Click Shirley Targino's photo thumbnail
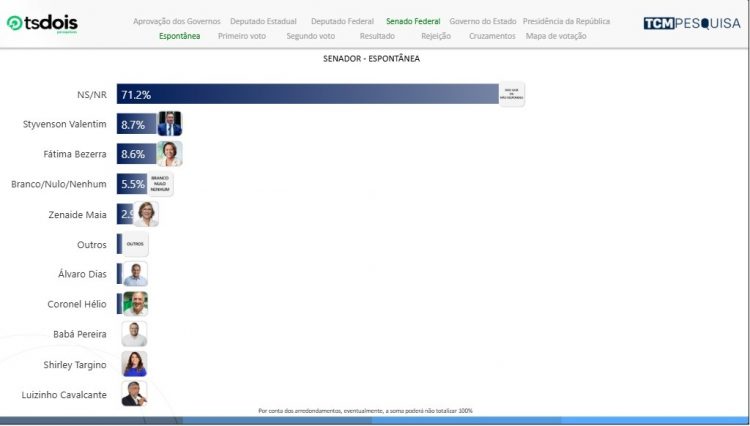The height and width of the screenshot is (426, 750). [x=134, y=364]
